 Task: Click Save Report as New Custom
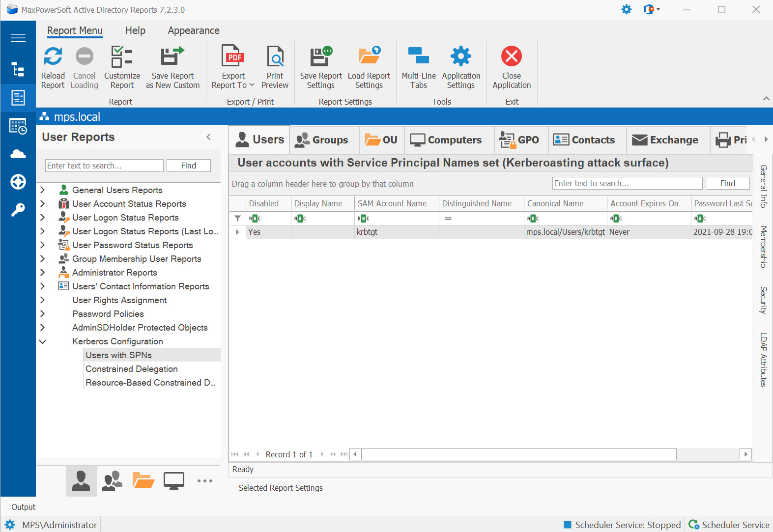click(x=172, y=68)
